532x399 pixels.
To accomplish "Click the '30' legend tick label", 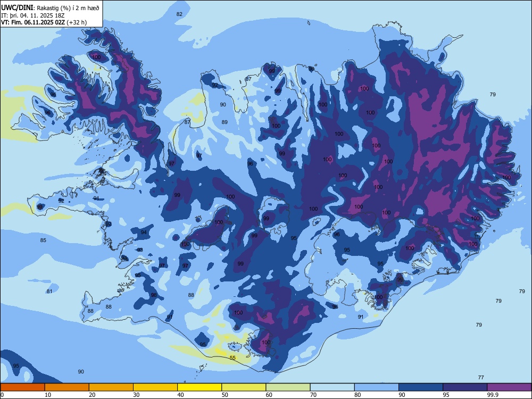I will click(136, 395).
